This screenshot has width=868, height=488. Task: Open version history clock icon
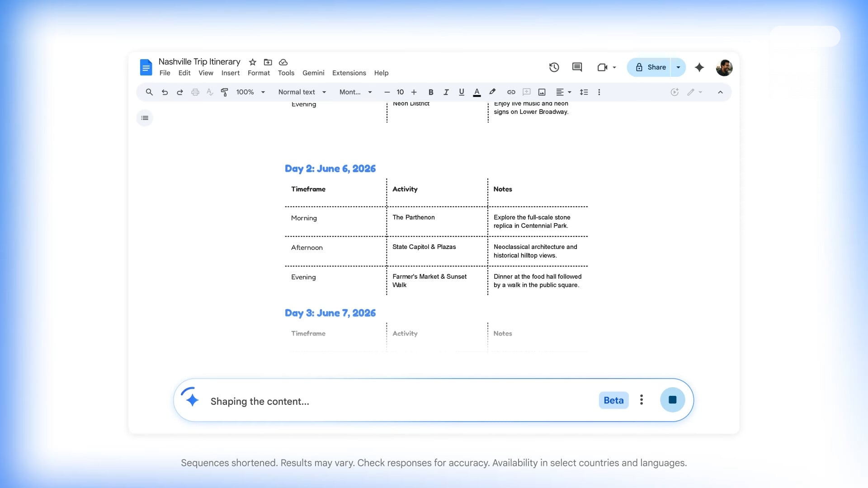click(554, 67)
